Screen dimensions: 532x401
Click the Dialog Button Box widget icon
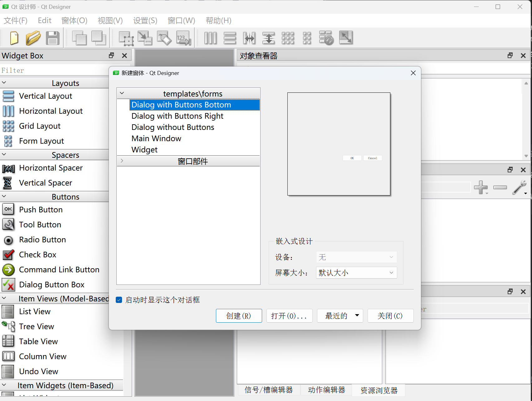pos(8,285)
